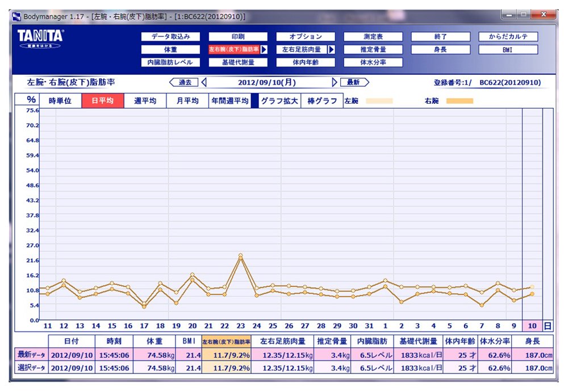Open the オプション options menu
The height and width of the screenshot is (392, 568).
click(x=306, y=37)
